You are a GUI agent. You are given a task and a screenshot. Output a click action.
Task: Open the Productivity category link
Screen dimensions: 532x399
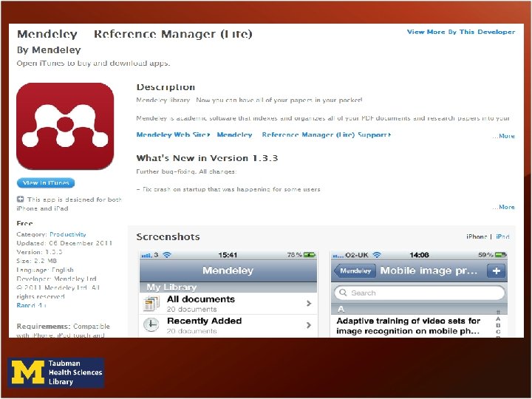click(x=68, y=234)
